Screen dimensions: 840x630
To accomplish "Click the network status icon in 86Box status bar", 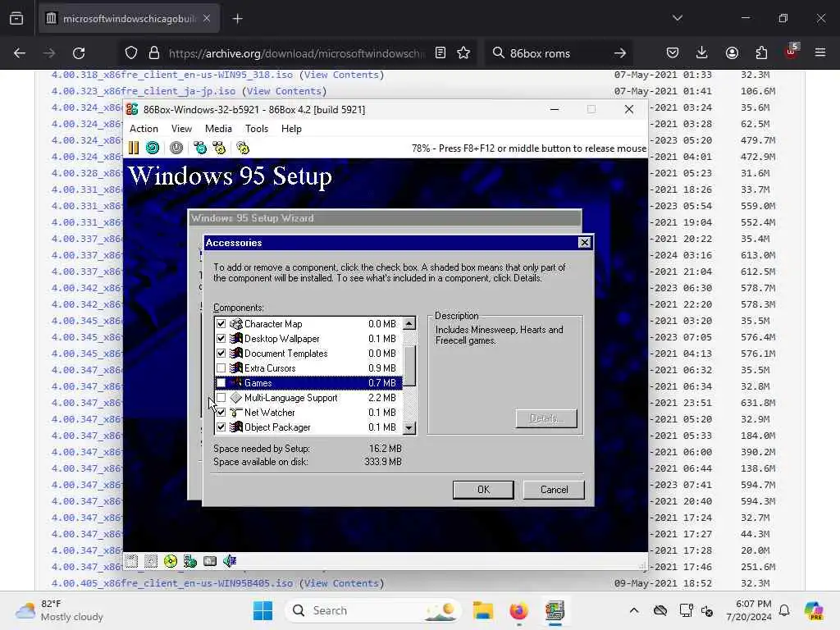I will tap(190, 561).
